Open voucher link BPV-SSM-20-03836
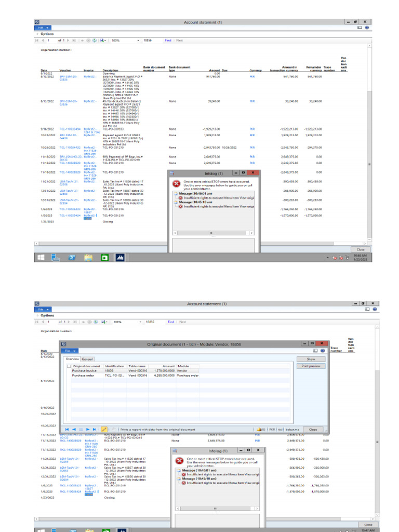The width and height of the screenshot is (399, 532). click(68, 103)
